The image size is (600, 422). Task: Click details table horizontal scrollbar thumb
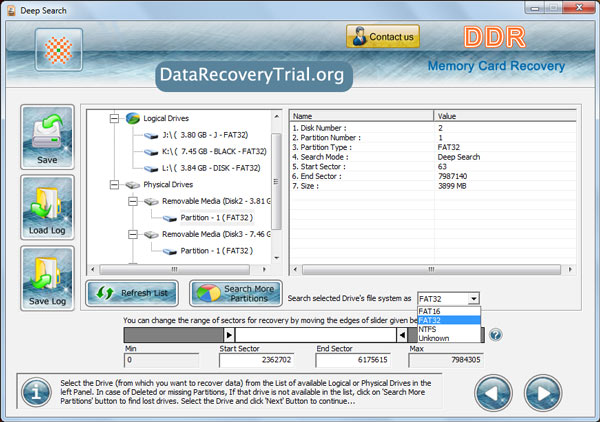point(431,269)
